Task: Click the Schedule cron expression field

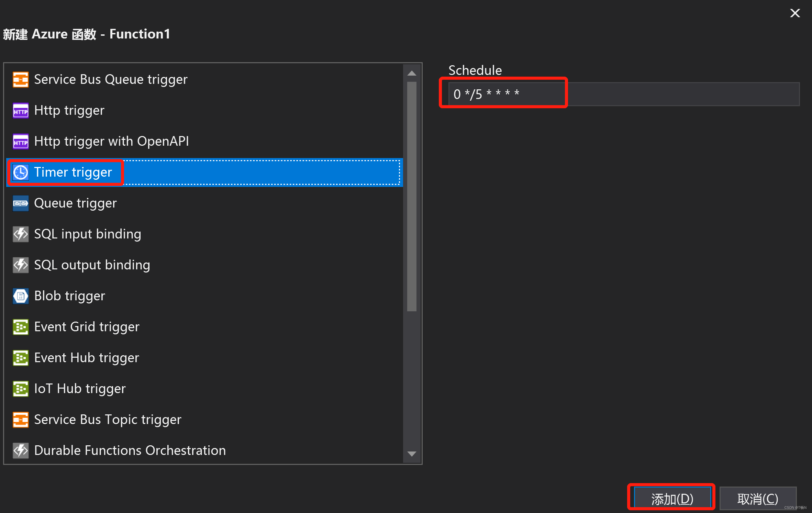Action: [x=624, y=94]
